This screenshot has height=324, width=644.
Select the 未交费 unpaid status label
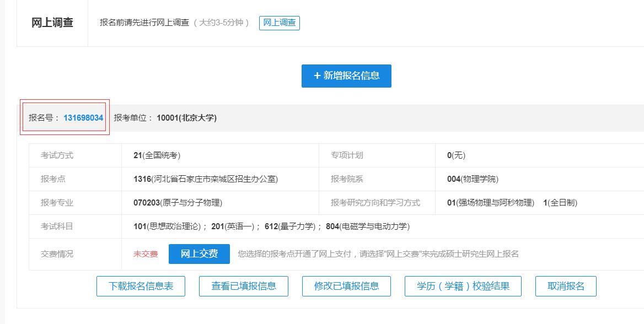coord(145,254)
